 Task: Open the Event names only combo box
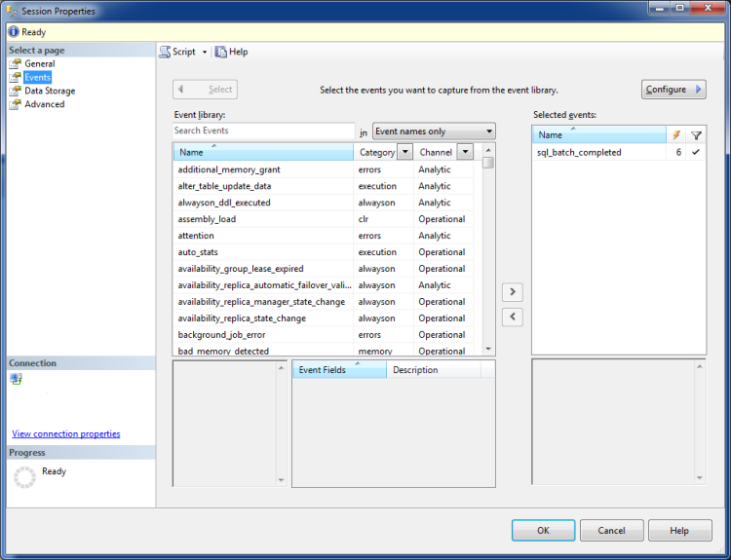tap(434, 131)
